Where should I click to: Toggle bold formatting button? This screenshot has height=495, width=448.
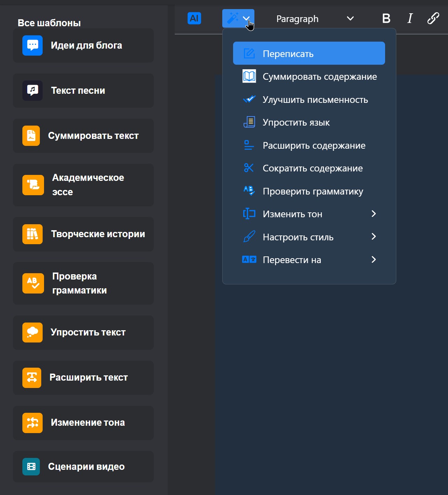pos(386,18)
